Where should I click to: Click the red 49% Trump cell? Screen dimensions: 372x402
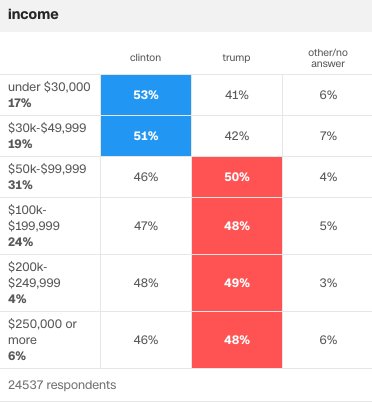tap(237, 283)
